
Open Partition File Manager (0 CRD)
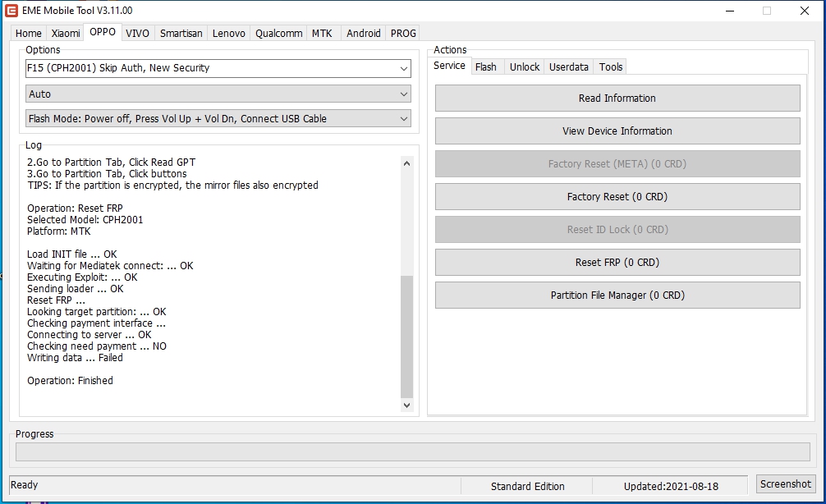pyautogui.click(x=617, y=295)
